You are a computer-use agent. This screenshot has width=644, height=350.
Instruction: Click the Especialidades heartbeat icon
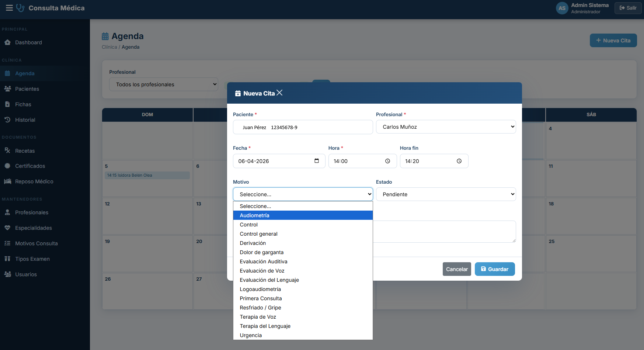click(7, 228)
